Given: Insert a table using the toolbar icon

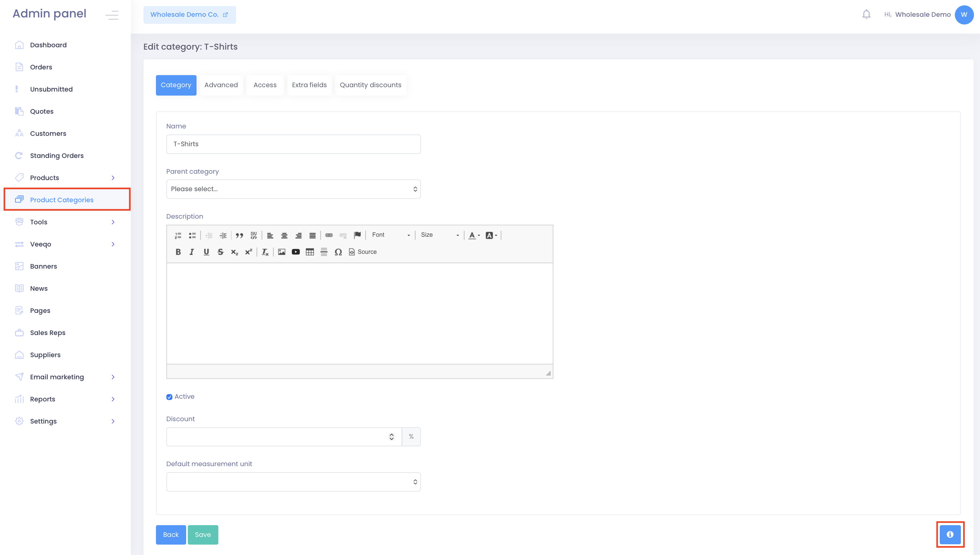Looking at the screenshot, I should pyautogui.click(x=310, y=252).
